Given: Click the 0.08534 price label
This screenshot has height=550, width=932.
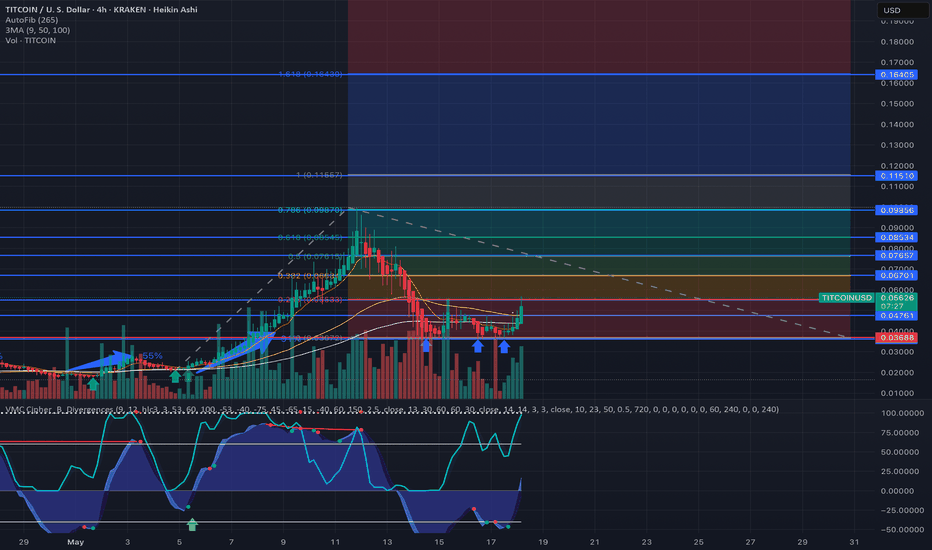Looking at the screenshot, I should [896, 238].
